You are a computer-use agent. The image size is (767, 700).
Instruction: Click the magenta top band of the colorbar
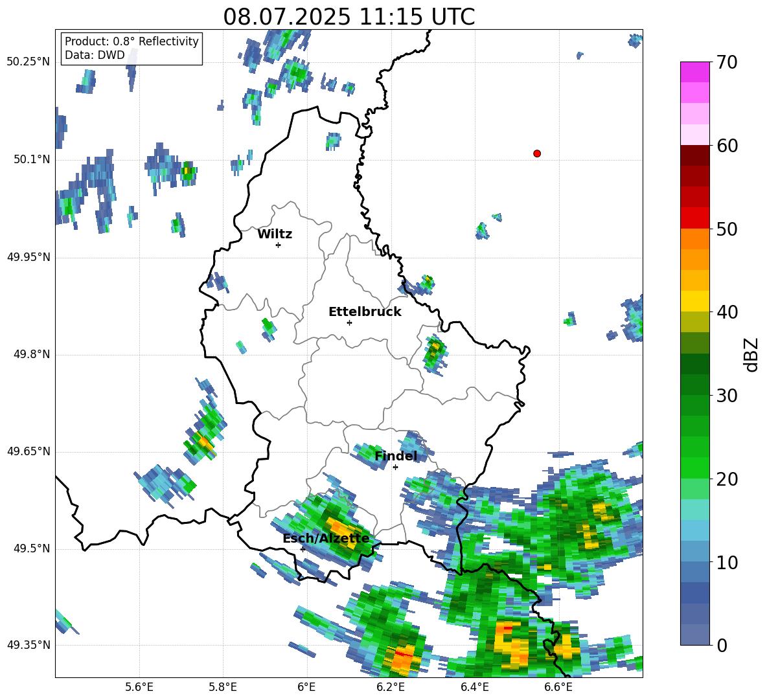coord(694,72)
